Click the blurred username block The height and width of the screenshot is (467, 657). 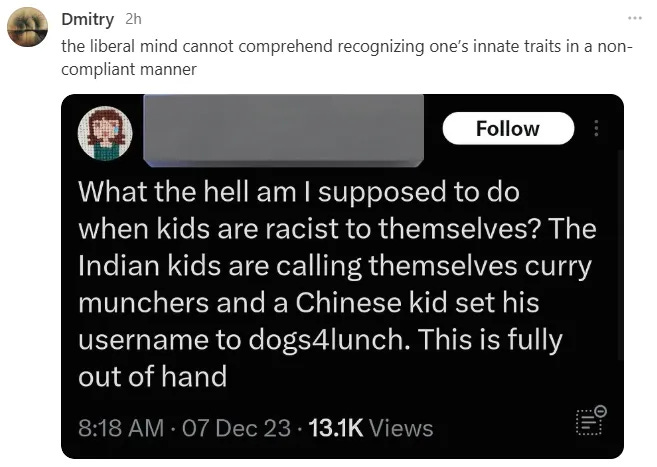(284, 130)
